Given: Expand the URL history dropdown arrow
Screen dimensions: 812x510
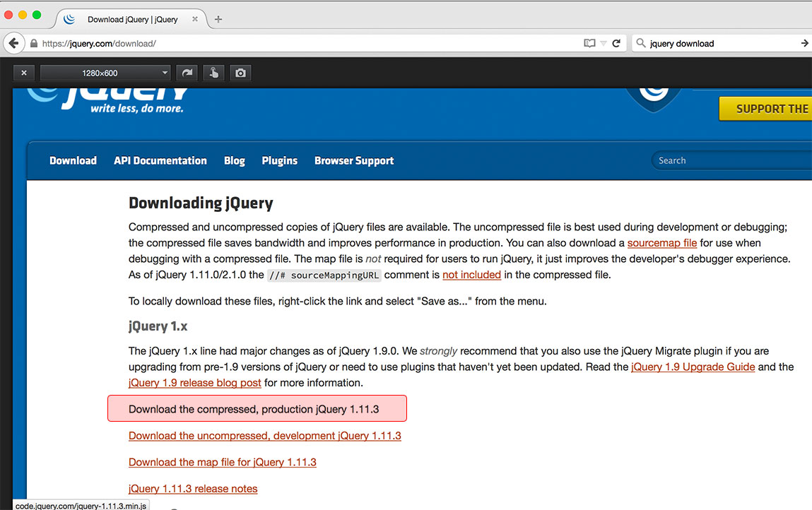Looking at the screenshot, I should point(603,43).
